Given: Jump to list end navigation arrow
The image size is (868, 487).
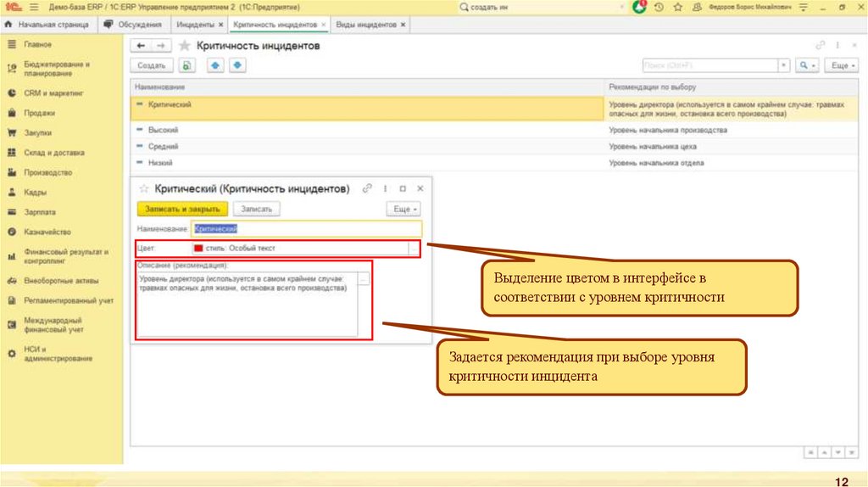Looking at the screenshot, I should click(x=852, y=453).
